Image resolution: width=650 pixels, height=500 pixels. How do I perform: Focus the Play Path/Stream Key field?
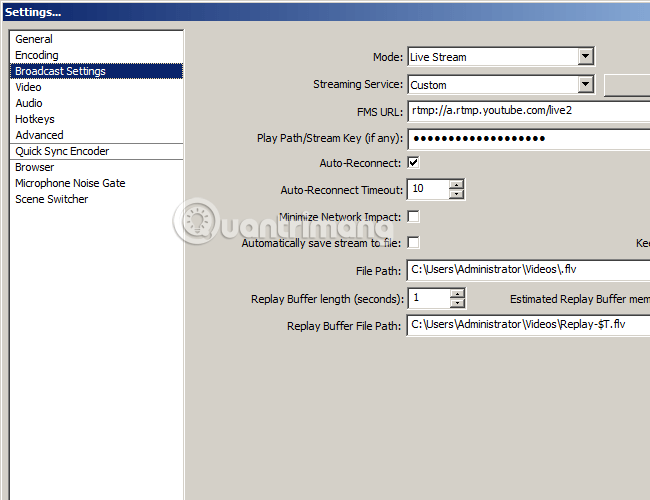pyautogui.click(x=529, y=138)
